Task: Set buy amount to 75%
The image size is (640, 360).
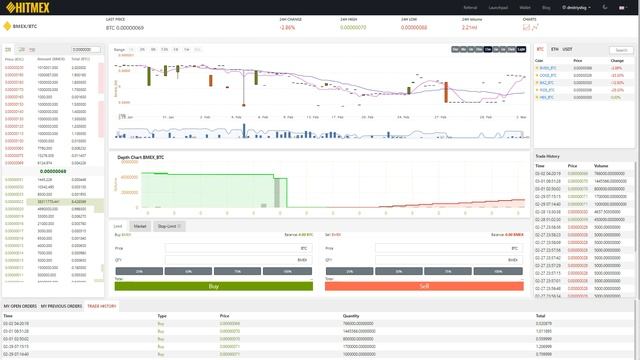Action: 237,271
